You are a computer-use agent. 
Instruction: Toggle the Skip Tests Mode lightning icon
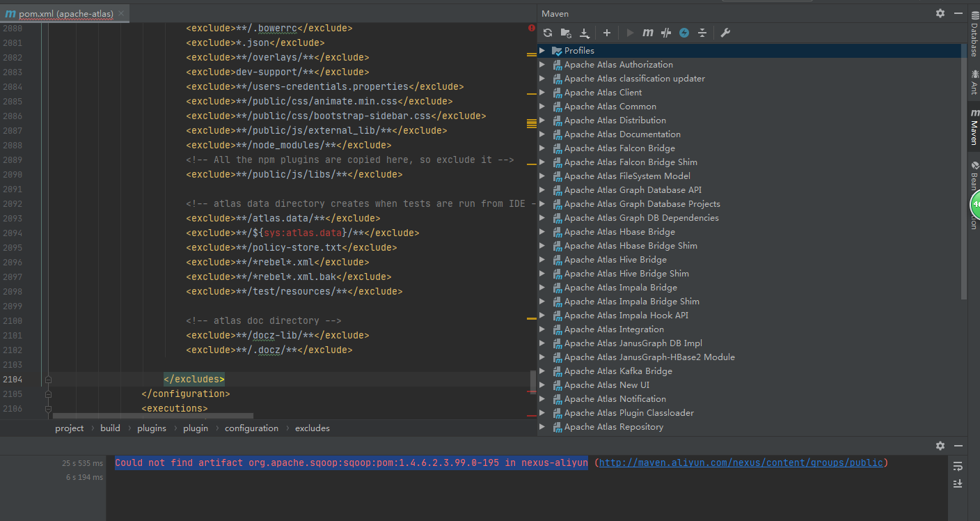pos(684,33)
